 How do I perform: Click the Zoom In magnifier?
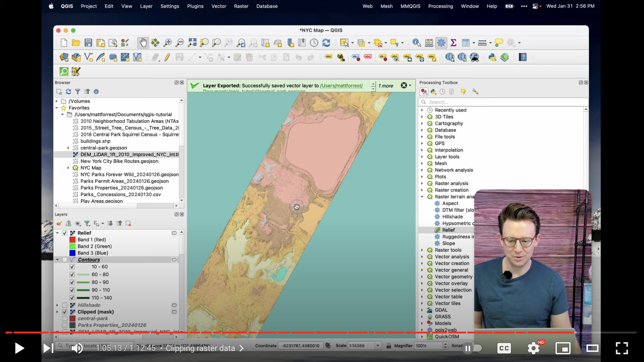[x=167, y=43]
